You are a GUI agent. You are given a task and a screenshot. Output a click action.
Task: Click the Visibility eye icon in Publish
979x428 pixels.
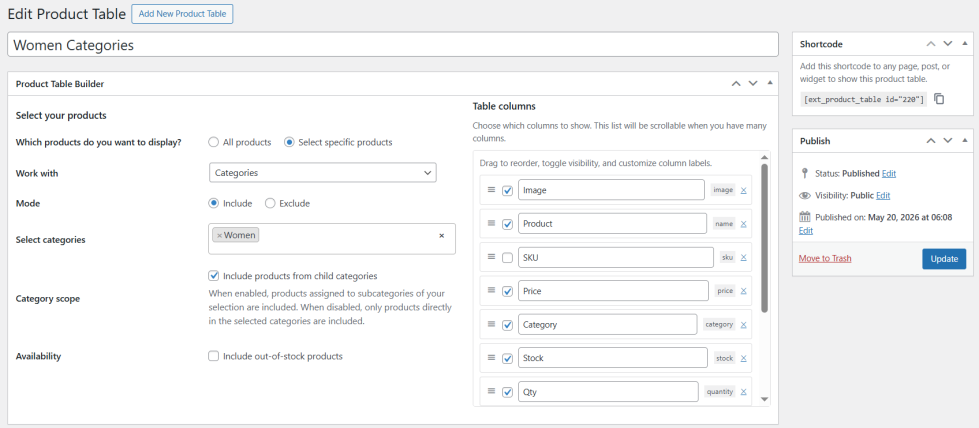pyautogui.click(x=804, y=196)
